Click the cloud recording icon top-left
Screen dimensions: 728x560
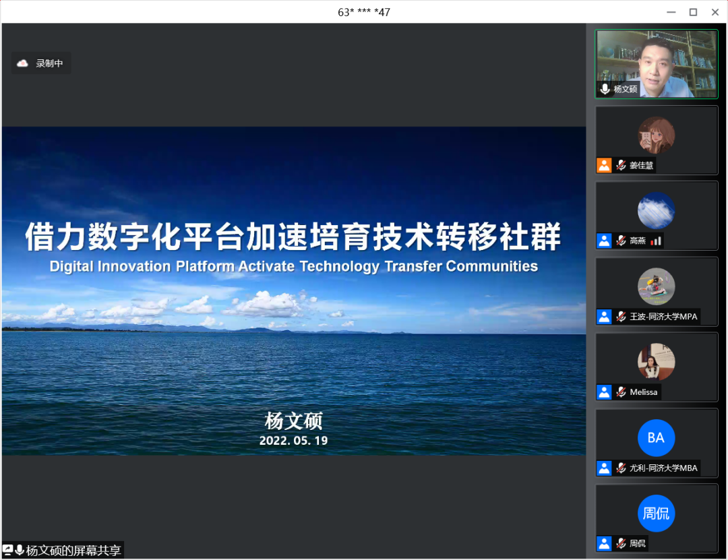[x=22, y=63]
